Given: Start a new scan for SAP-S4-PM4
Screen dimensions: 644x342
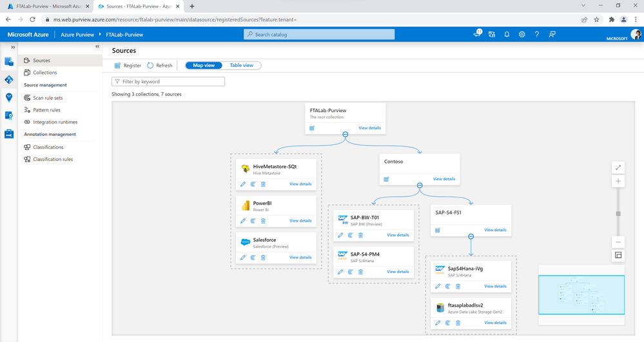Looking at the screenshot, I should point(350,272).
